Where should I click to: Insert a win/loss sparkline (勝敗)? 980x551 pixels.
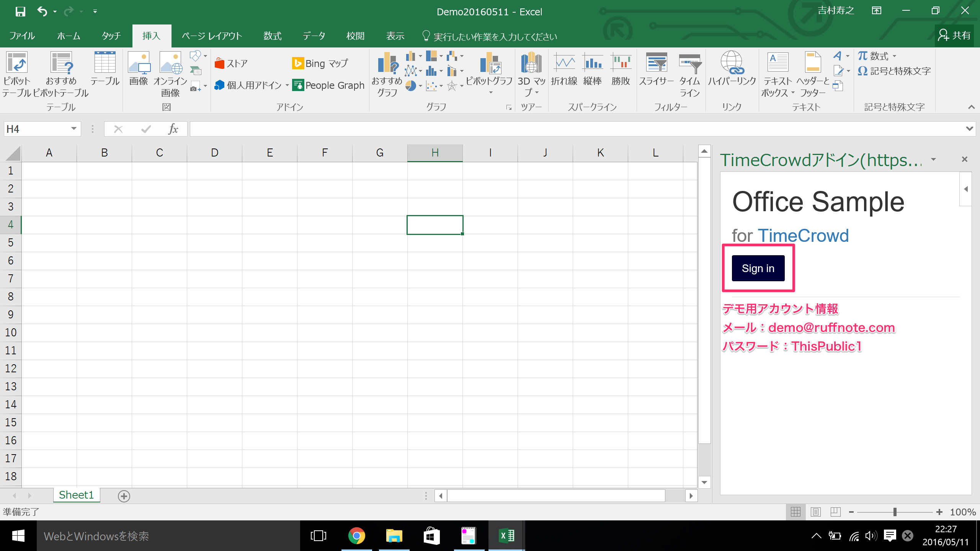point(621,69)
